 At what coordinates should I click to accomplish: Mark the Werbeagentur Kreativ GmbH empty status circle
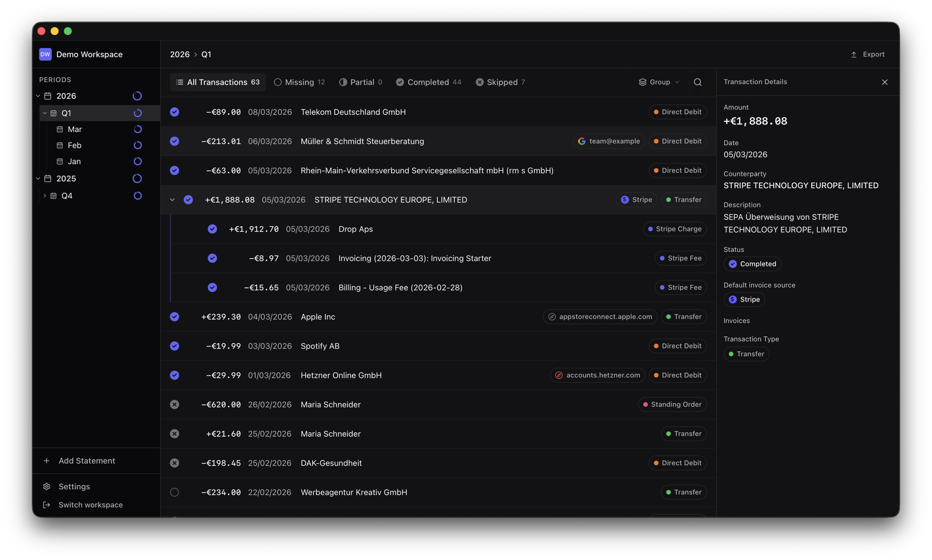[x=175, y=492]
